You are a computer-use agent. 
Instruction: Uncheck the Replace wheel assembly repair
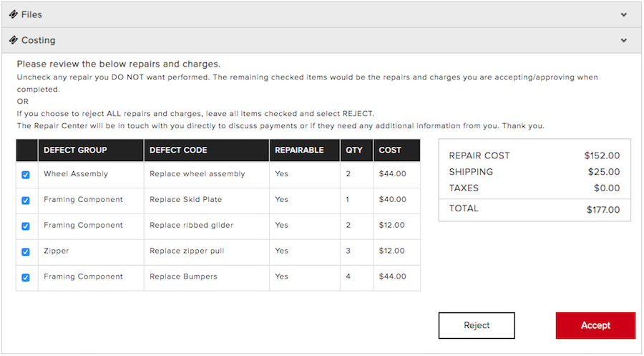click(x=26, y=175)
